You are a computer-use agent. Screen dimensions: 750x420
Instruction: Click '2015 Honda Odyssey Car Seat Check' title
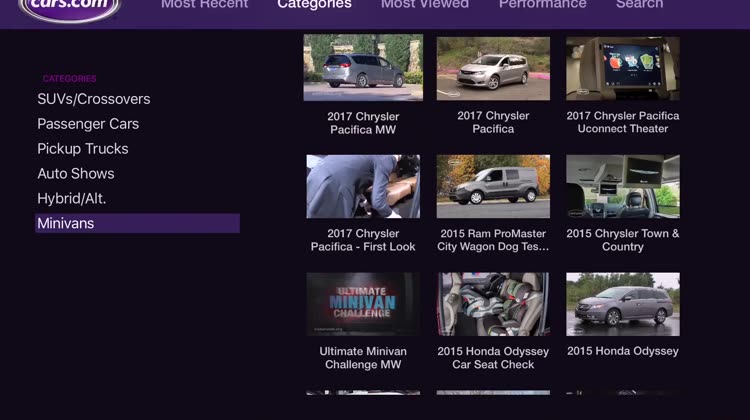493,358
